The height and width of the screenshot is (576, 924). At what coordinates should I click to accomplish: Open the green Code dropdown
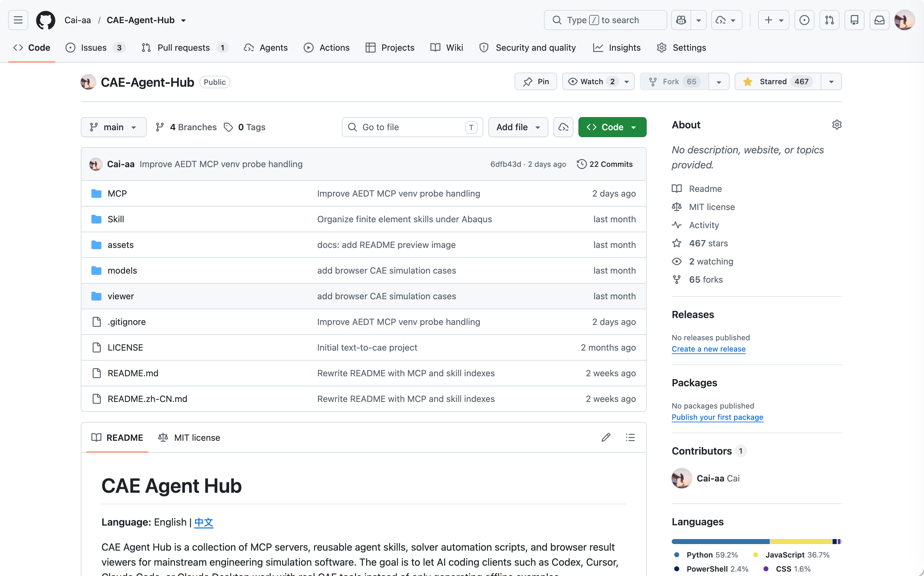[612, 127]
